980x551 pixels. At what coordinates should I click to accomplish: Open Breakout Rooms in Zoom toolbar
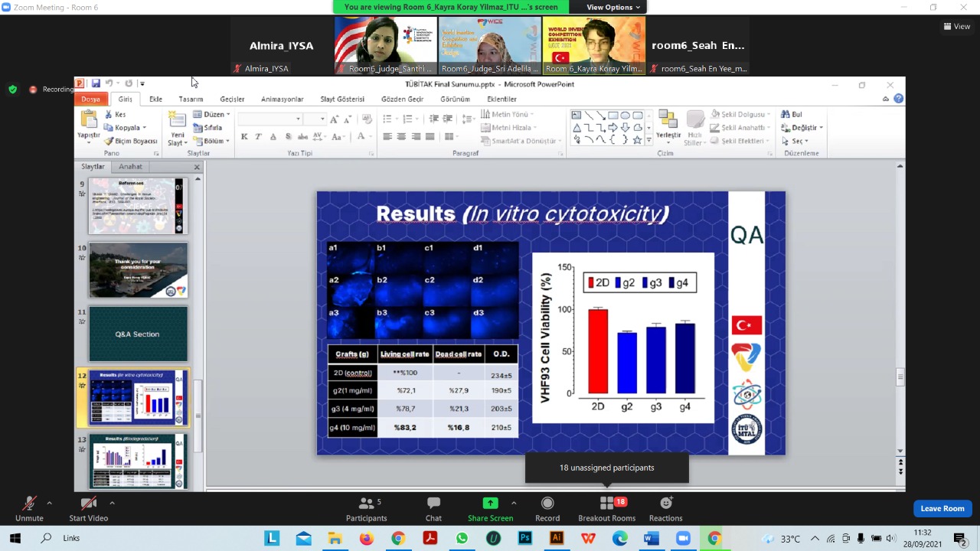pos(606,508)
